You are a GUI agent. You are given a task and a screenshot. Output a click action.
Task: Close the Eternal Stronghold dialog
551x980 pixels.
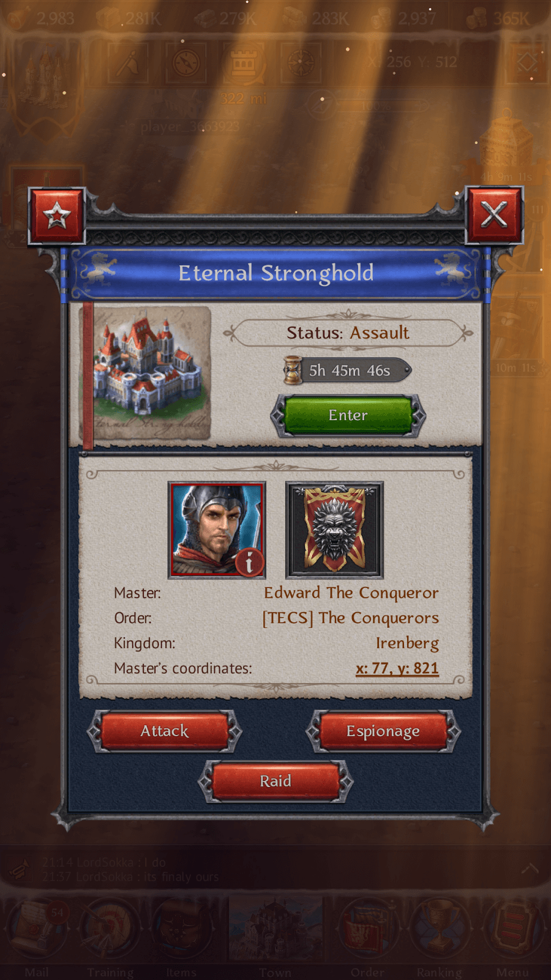click(x=494, y=215)
